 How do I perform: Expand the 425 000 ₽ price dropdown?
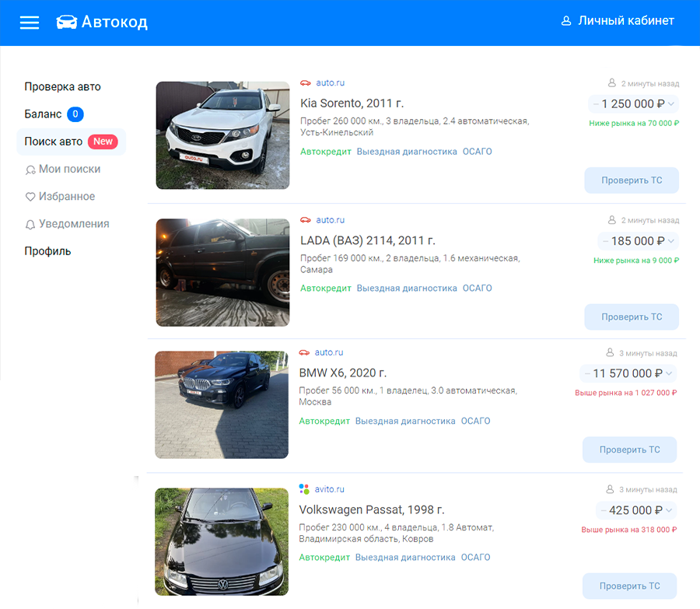coord(669,510)
